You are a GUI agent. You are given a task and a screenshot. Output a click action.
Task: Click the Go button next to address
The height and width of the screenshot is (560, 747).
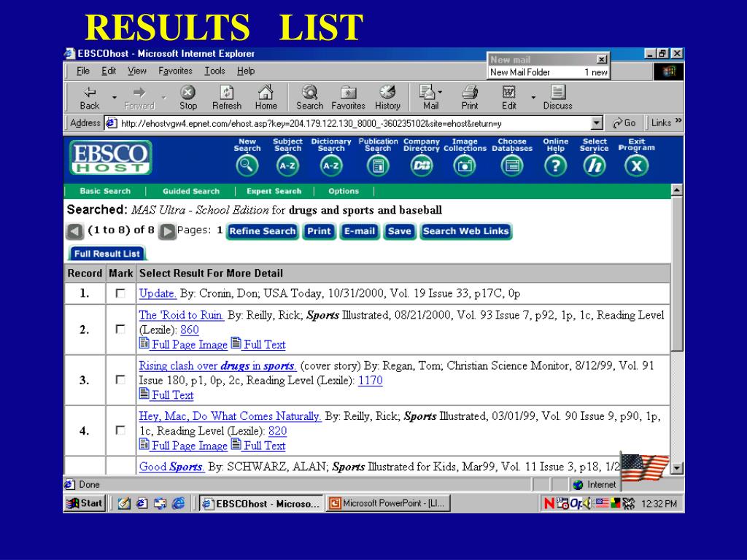click(624, 122)
